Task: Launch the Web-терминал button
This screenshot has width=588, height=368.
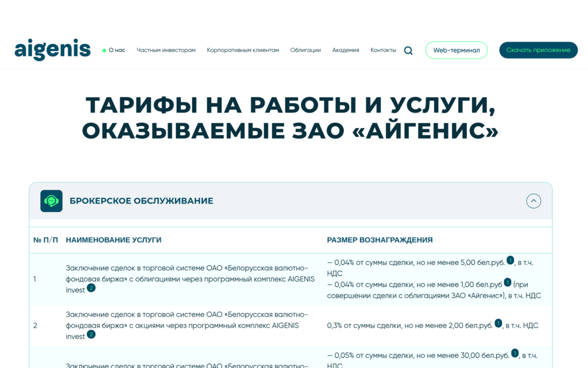Action: pos(457,50)
